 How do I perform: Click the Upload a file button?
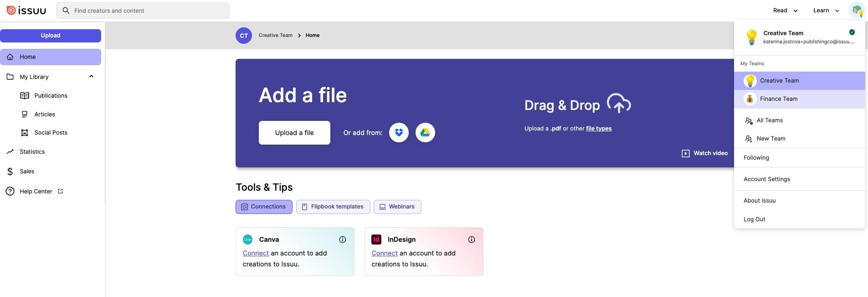[x=294, y=133]
